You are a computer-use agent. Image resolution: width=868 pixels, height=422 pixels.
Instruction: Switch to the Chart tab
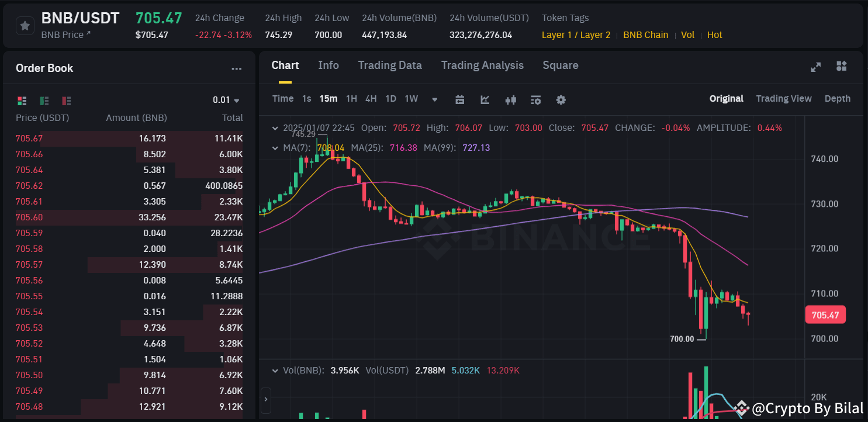pos(285,65)
